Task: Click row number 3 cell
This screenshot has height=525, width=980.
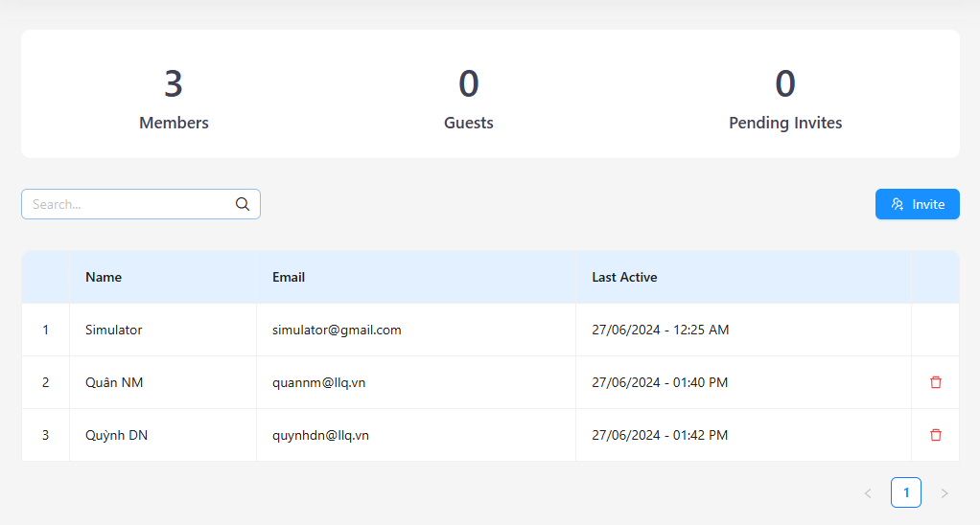Action: point(46,435)
